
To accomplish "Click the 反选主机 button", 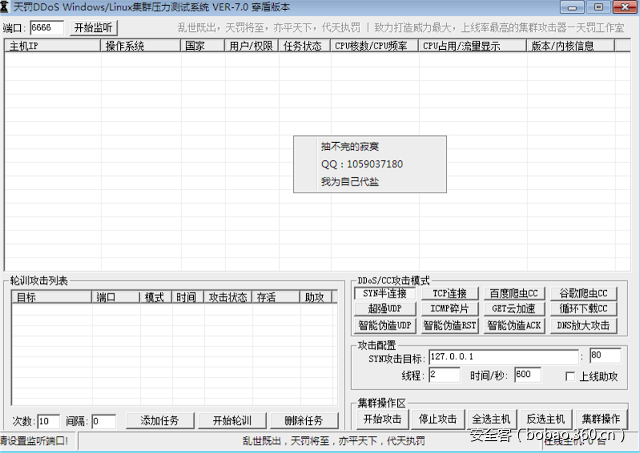I will [x=546, y=418].
